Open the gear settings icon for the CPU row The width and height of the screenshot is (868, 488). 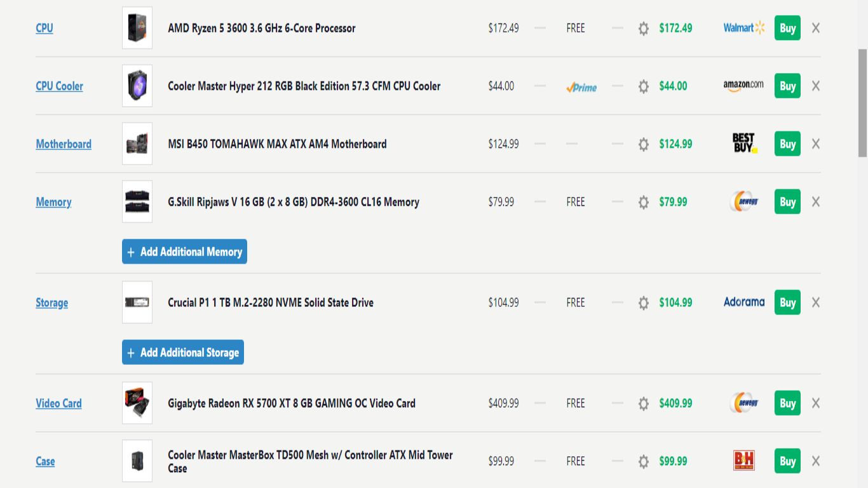(643, 28)
